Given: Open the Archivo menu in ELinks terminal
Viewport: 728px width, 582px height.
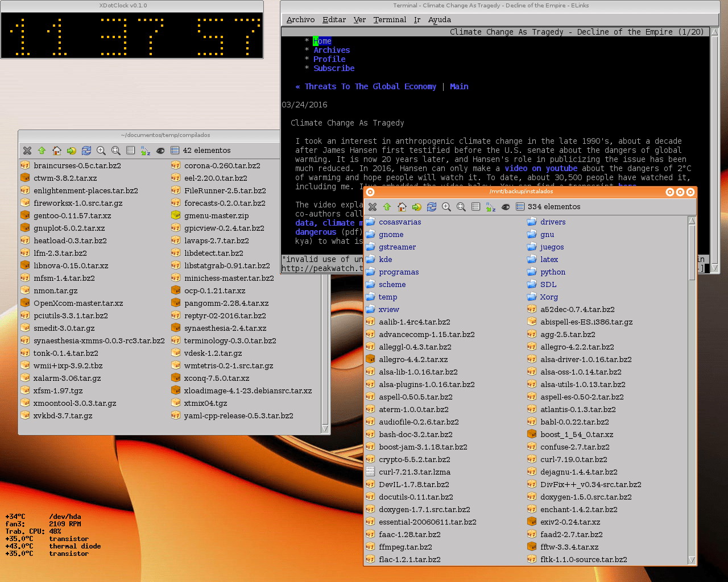Looking at the screenshot, I should pos(300,19).
